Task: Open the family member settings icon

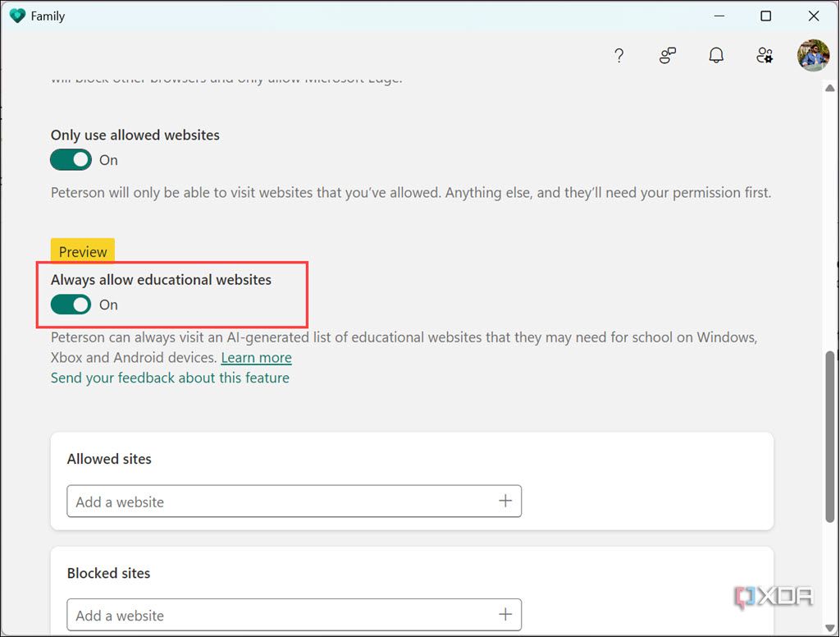Action: (765, 55)
